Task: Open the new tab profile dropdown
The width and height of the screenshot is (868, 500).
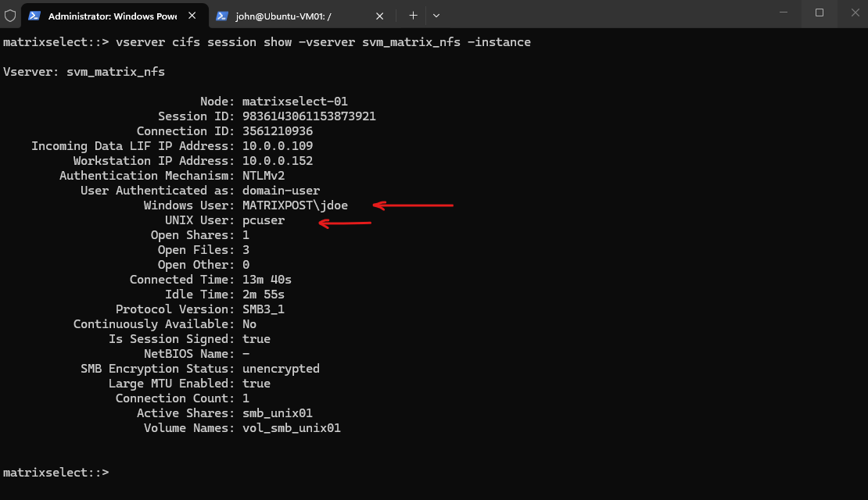Action: pyautogui.click(x=436, y=16)
